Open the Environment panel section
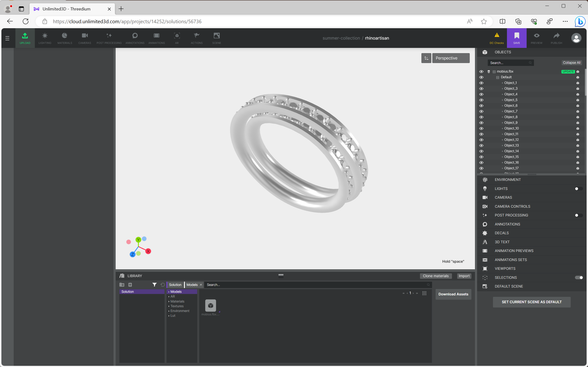This screenshot has width=588, height=367. (508, 180)
